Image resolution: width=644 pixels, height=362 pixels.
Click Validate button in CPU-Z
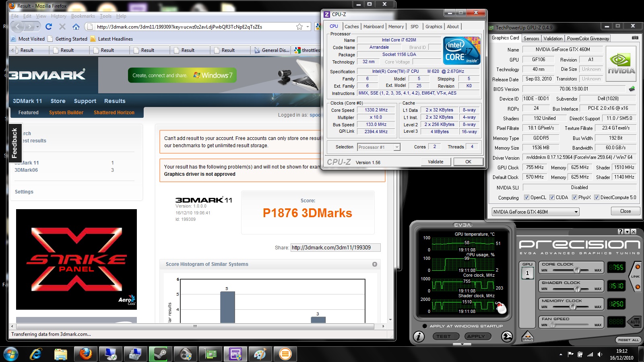436,162
